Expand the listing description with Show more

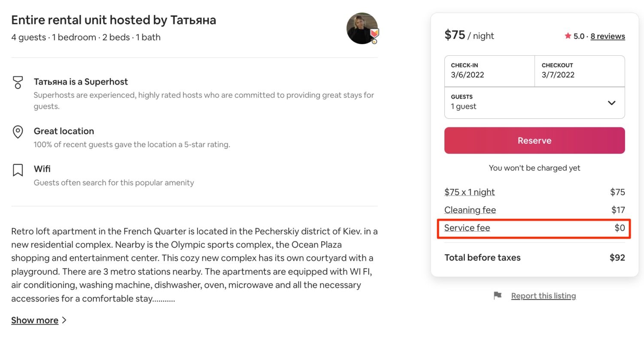point(34,320)
